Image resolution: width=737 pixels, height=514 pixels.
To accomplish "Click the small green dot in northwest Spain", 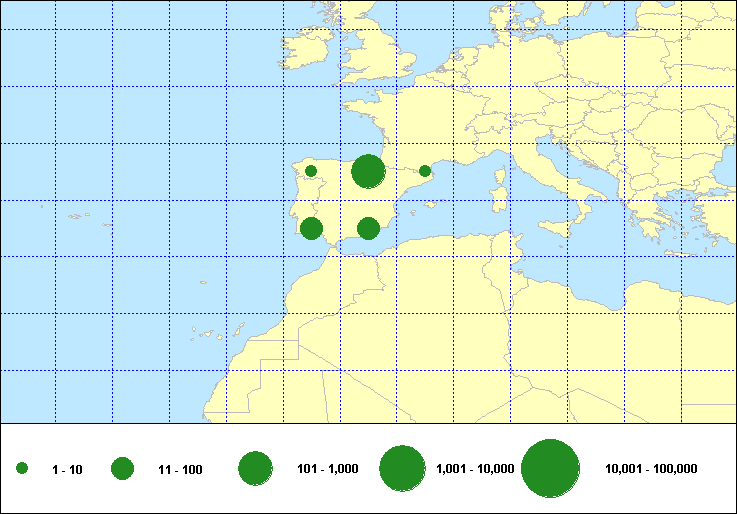I will tap(311, 171).
